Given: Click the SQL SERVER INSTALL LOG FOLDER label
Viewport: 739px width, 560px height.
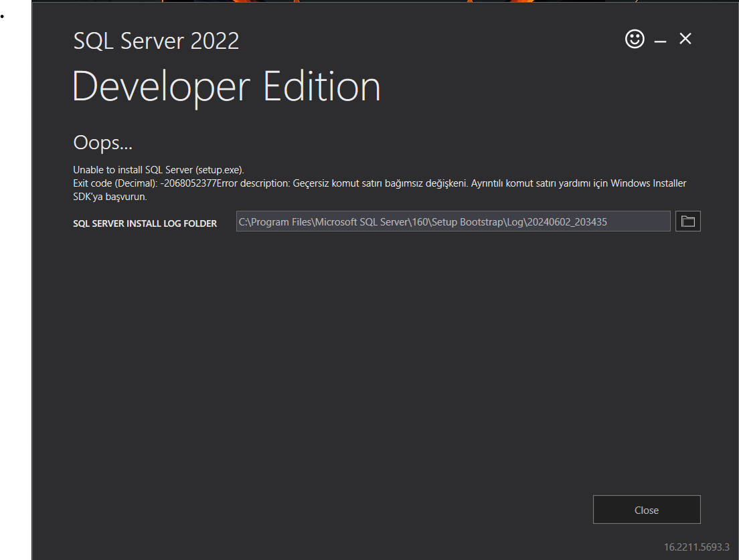Looking at the screenshot, I should [145, 223].
